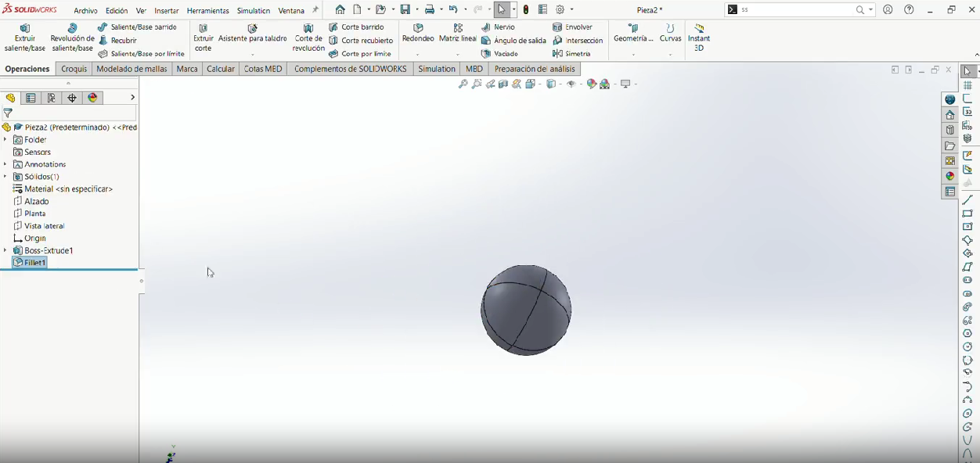Launch Instant 3D mode
The height and width of the screenshot is (463, 980).
699,38
